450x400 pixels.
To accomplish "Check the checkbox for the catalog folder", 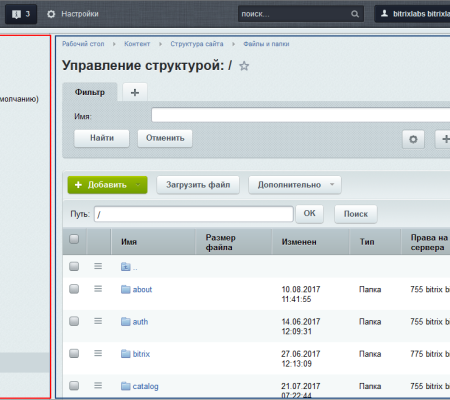I will pyautogui.click(x=74, y=385).
